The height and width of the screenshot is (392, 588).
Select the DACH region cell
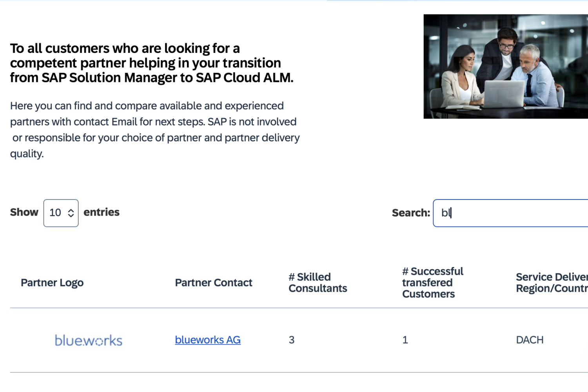click(x=530, y=340)
